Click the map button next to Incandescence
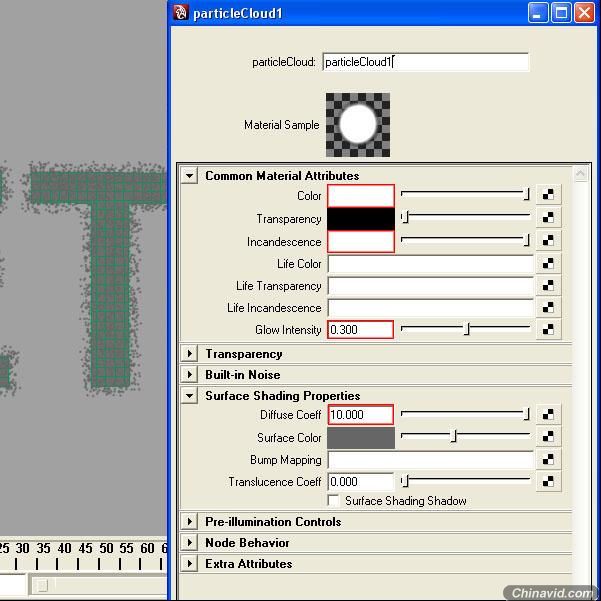This screenshot has width=601, height=601. click(x=548, y=240)
